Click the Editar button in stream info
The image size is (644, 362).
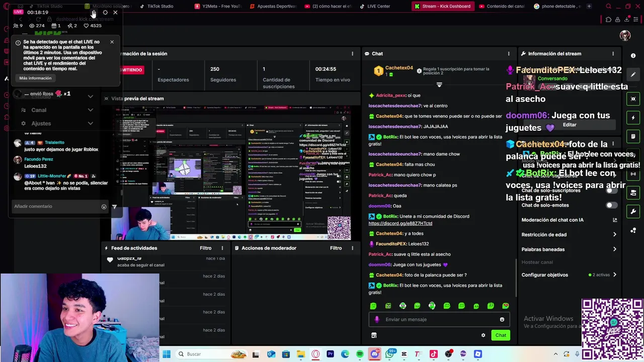coord(570,125)
